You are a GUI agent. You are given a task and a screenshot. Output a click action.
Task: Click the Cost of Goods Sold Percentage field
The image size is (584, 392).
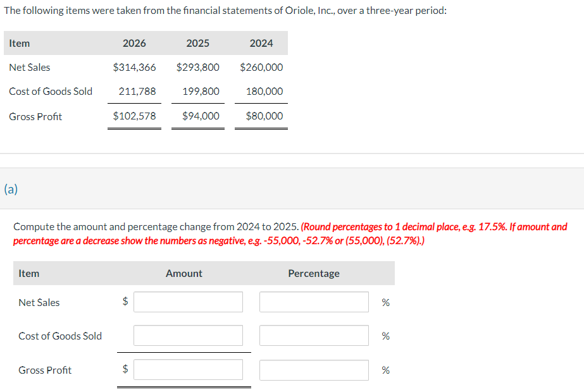[314, 335]
